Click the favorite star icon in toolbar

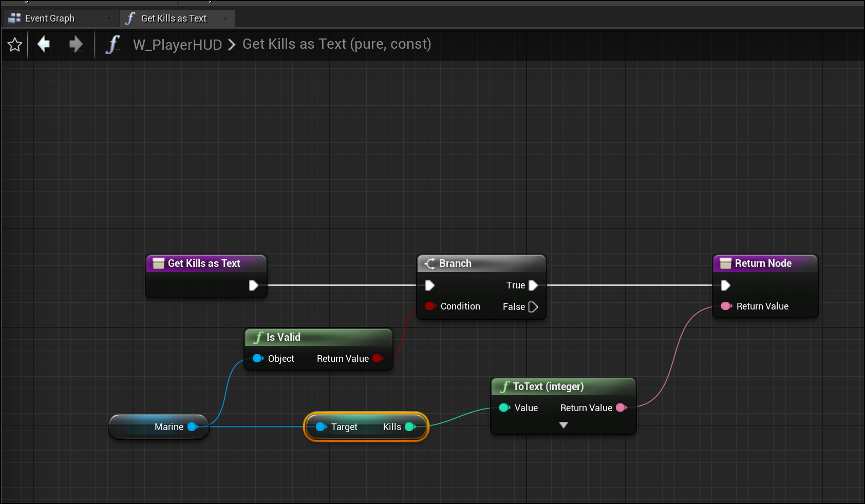pyautogui.click(x=15, y=45)
